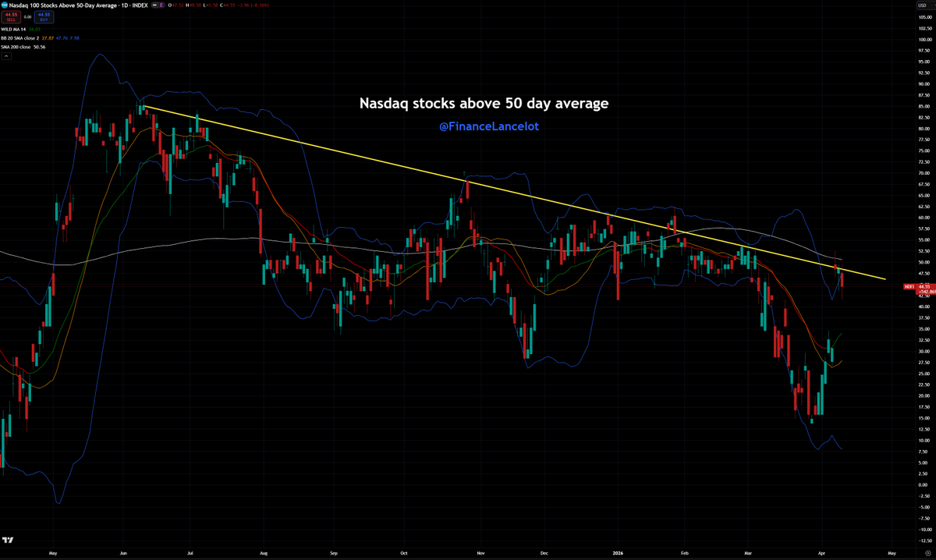Click the Aug label on the time axis

click(264, 553)
